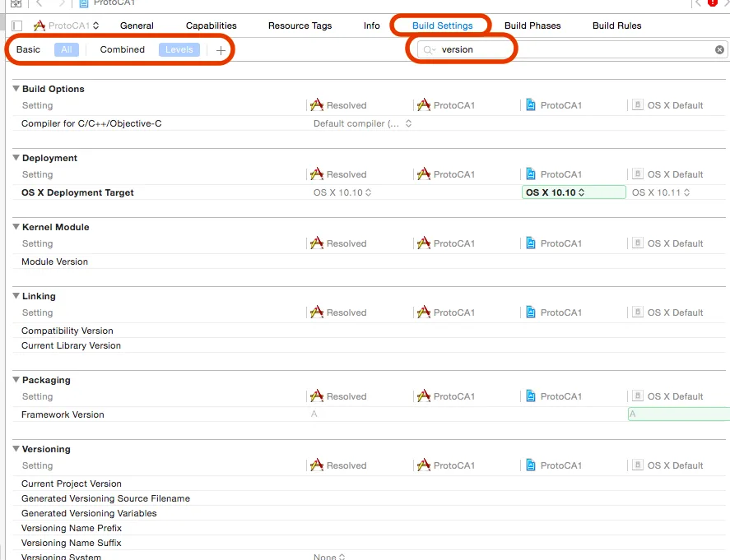Open the OS X 10.11 default popup
This screenshot has width=730, height=560.
(x=661, y=192)
